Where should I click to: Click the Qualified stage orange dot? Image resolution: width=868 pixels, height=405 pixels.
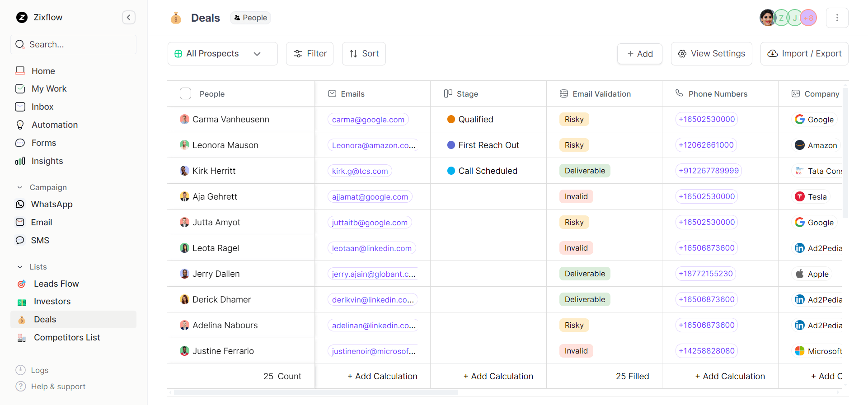450,120
